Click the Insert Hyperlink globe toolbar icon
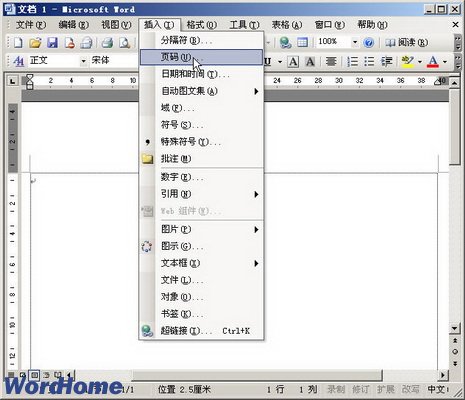 coord(285,42)
